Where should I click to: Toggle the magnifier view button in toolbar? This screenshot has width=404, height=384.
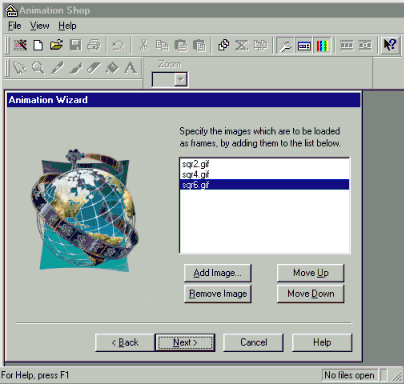[x=285, y=46]
